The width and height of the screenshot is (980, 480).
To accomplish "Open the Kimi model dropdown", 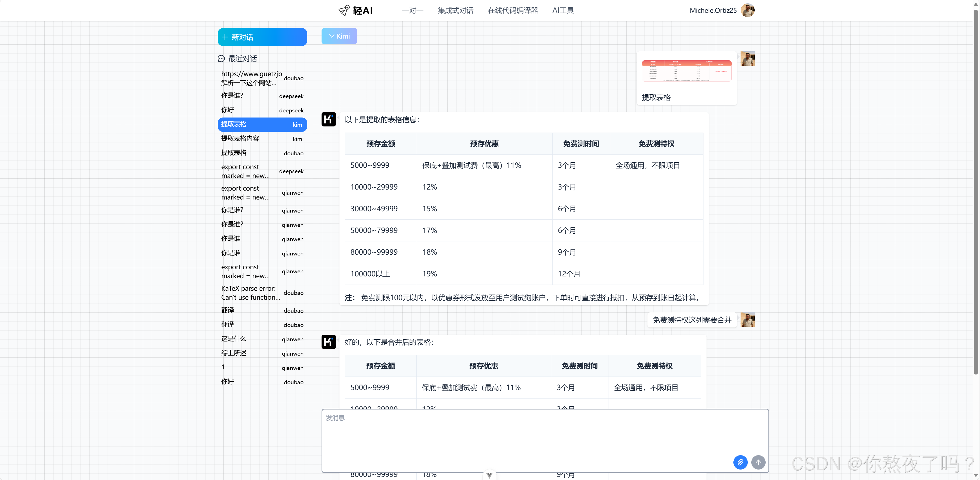I will point(339,36).
